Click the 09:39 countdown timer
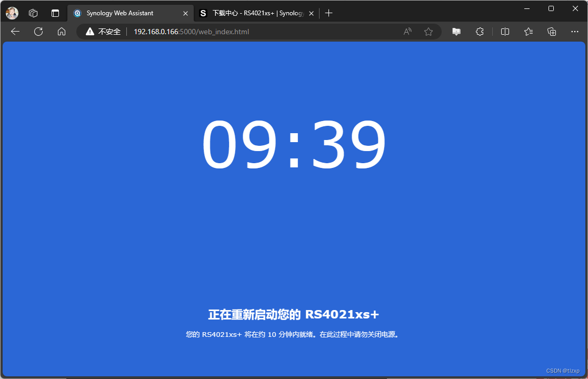588x379 pixels. coord(294,144)
